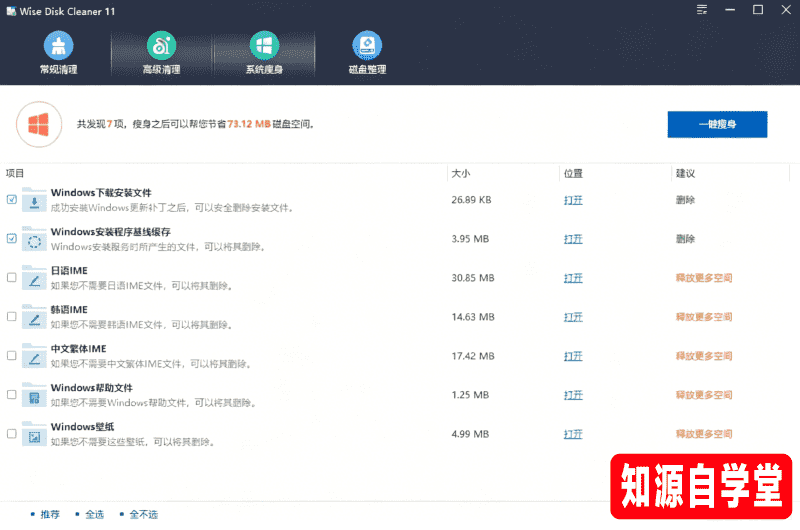This screenshot has height=530, width=800.
Task: Open location of Windows下载安装文件
Action: [x=573, y=200]
